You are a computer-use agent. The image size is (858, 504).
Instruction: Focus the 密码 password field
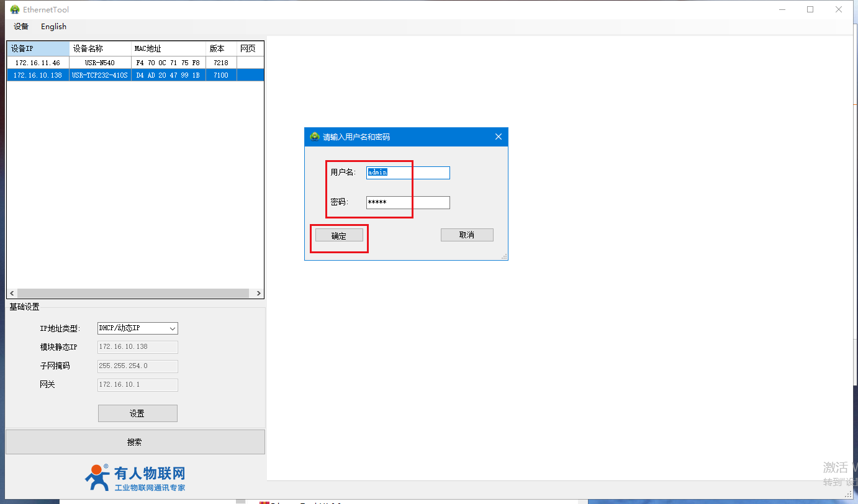tap(408, 202)
